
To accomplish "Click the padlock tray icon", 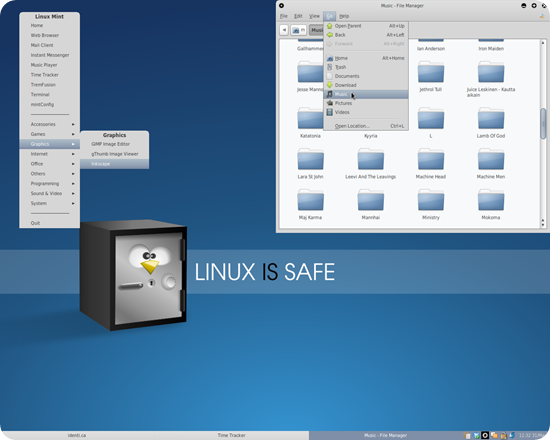I will tap(503, 435).
